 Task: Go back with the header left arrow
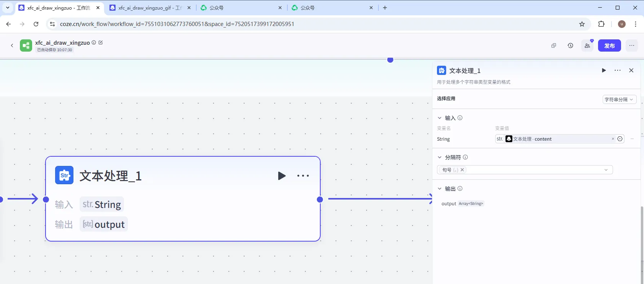[x=12, y=45]
